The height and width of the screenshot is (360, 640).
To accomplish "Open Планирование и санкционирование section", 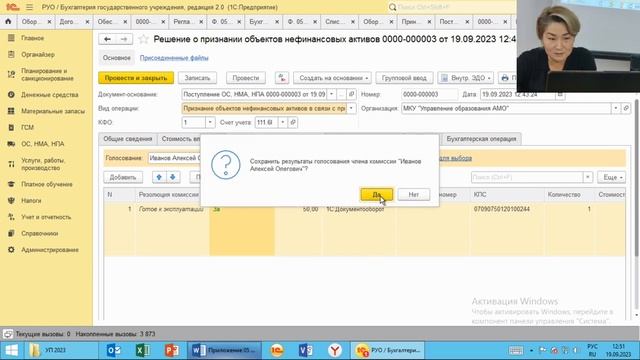I will (47, 74).
